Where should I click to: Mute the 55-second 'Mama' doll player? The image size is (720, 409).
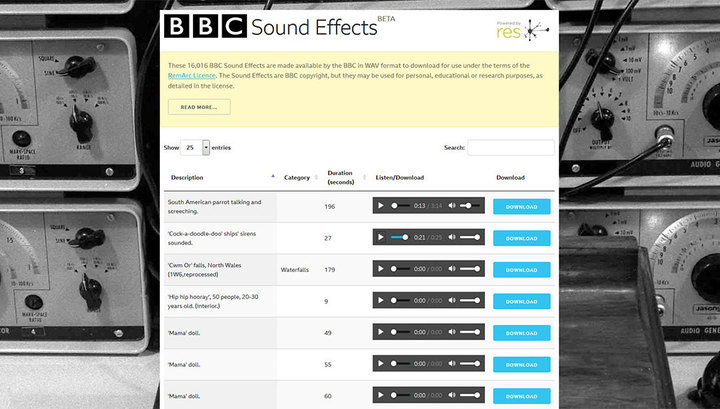[452, 364]
